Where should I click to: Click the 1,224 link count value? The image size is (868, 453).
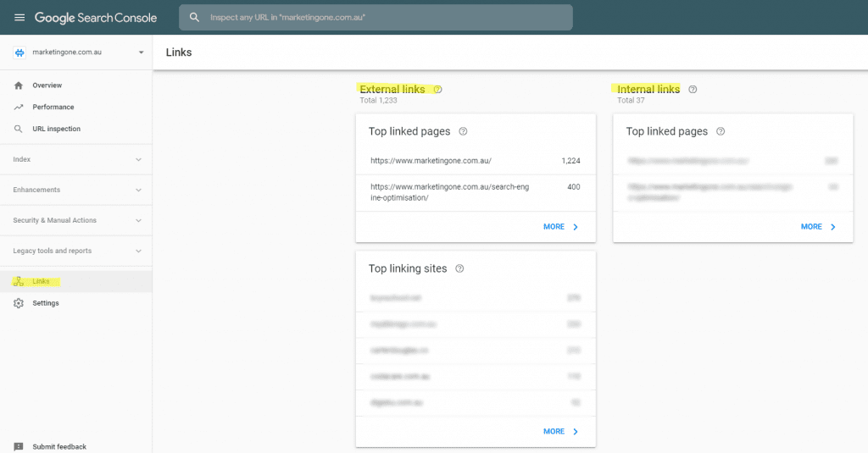pos(570,161)
